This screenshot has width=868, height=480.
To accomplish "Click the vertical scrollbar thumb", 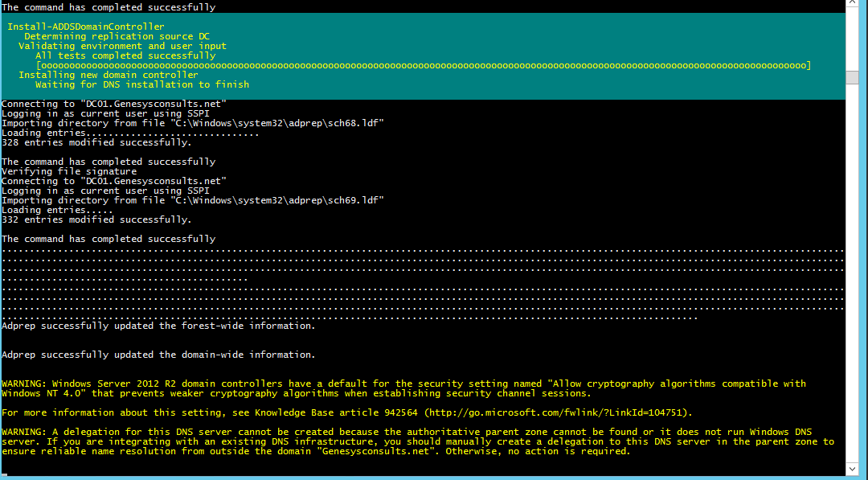I will point(853,77).
